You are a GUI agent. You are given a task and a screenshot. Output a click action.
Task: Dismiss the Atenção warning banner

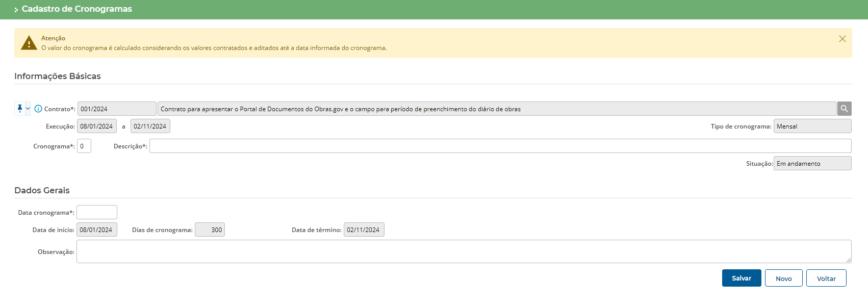point(842,39)
